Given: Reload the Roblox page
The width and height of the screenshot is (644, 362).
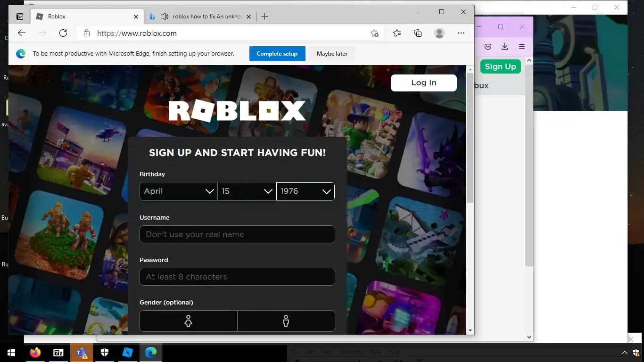Looking at the screenshot, I should click(63, 33).
